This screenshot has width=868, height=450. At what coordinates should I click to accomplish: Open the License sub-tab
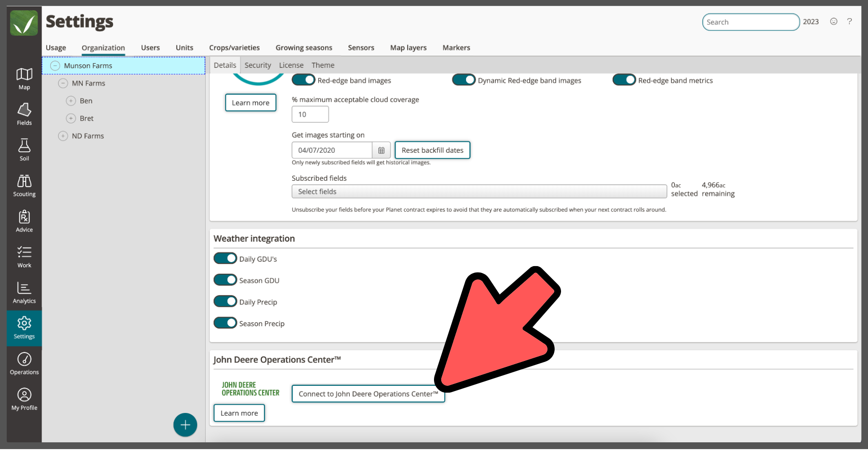click(x=291, y=66)
